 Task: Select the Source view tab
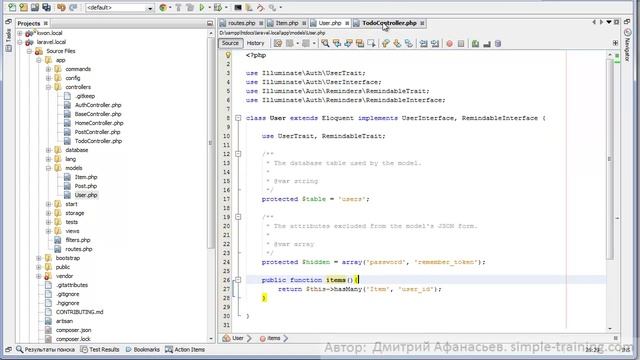[x=230, y=43]
